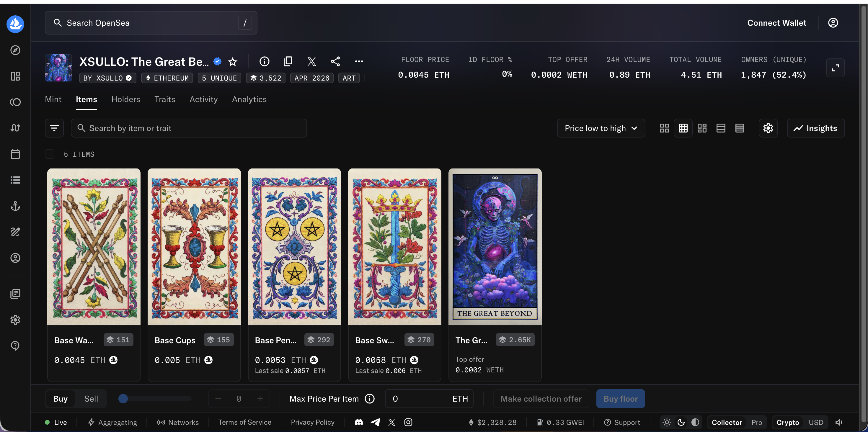Favorite the collection with the star icon
Viewport: 868px width, 432px height.
point(233,62)
